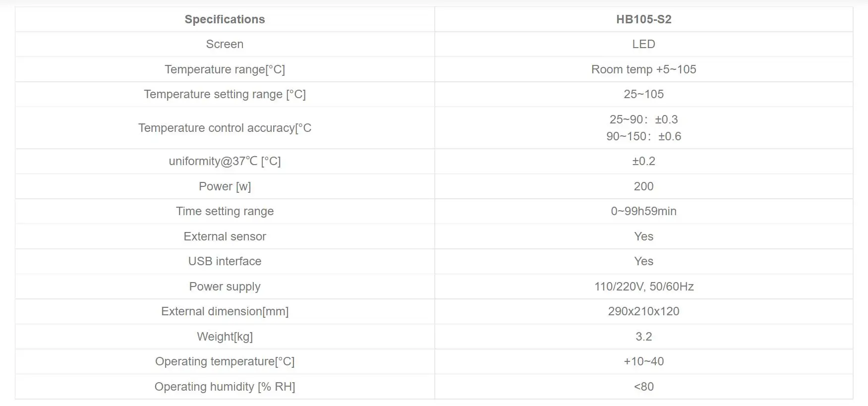
Task: Select the Screen row label
Action: click(225, 44)
